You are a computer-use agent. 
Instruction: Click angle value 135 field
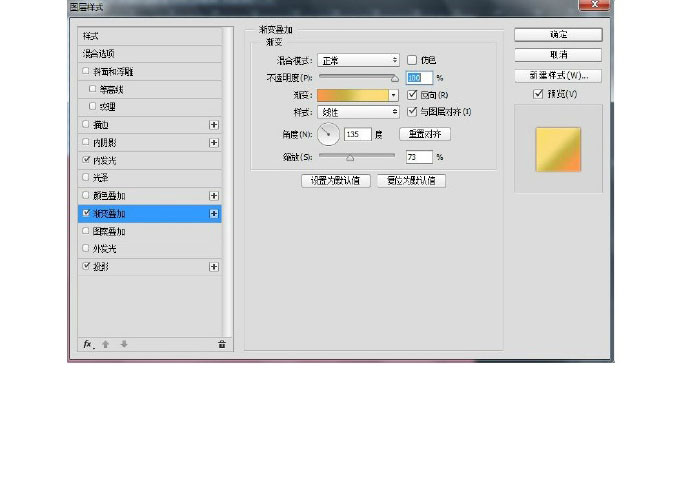[357, 134]
